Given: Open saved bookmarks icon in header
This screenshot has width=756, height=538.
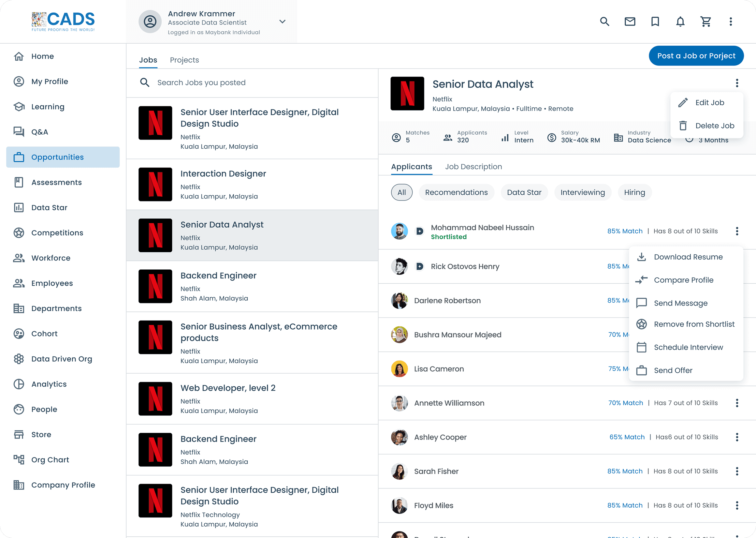Looking at the screenshot, I should 655,22.
